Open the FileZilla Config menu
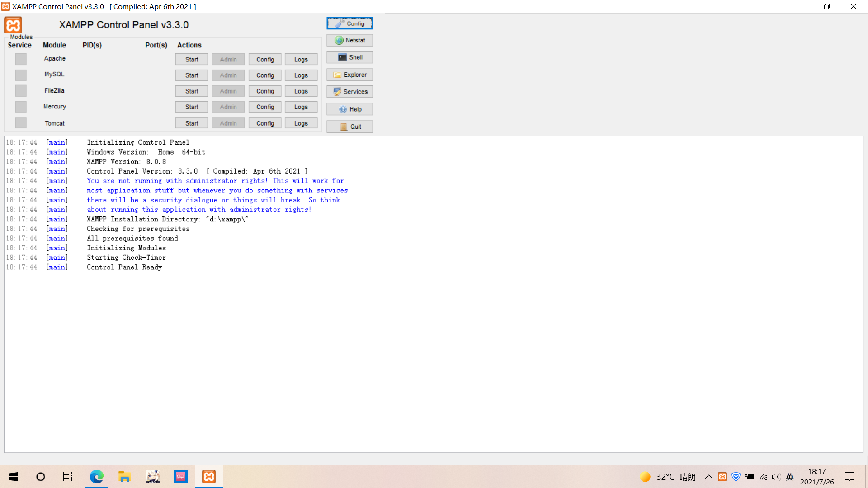 tap(265, 91)
